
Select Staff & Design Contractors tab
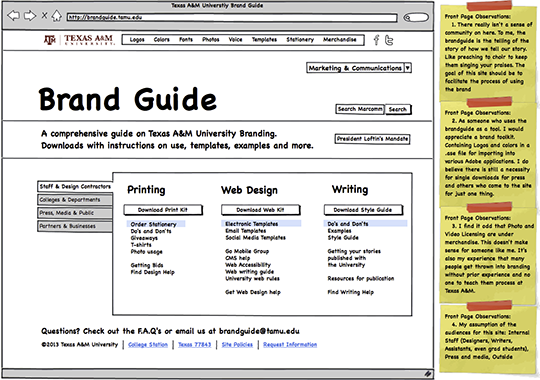75,186
